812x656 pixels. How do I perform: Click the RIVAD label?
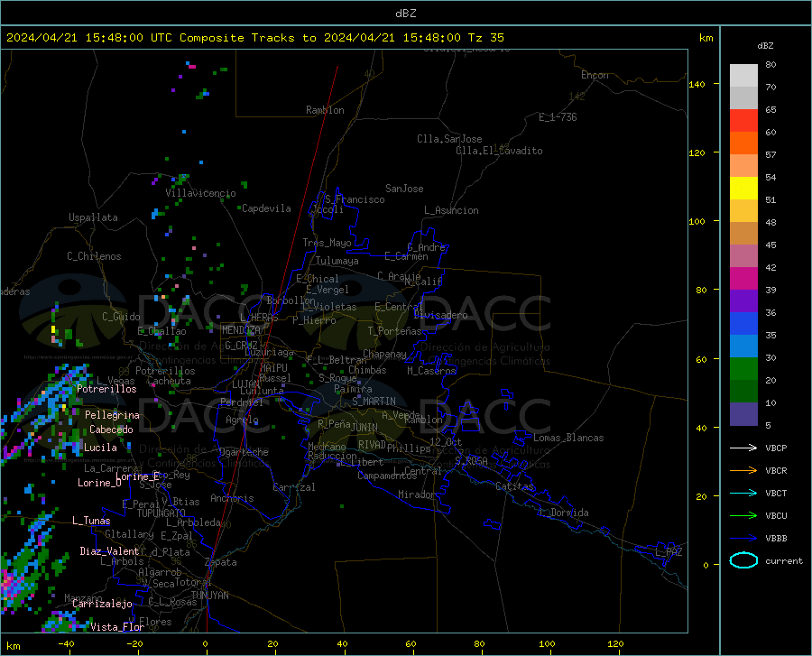(x=372, y=445)
